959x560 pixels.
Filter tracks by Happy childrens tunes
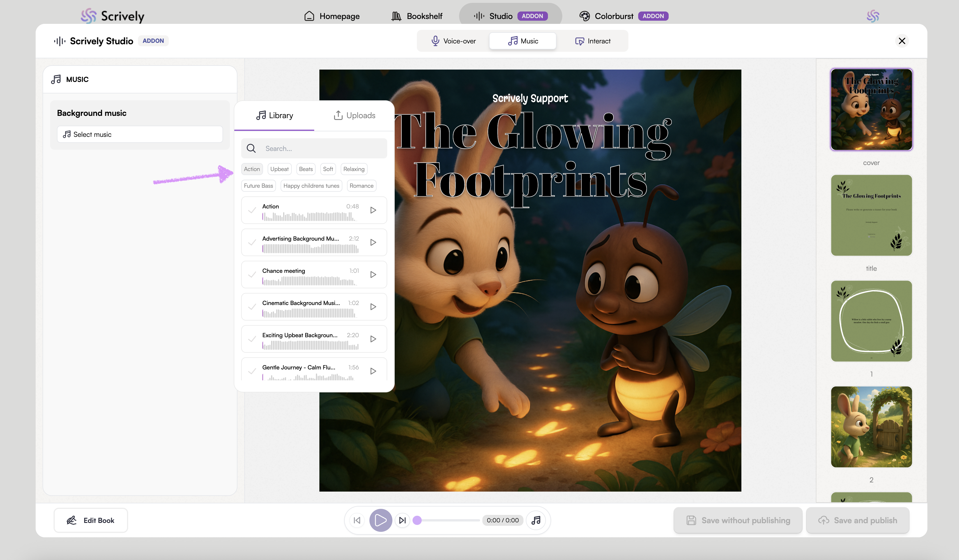click(x=311, y=186)
